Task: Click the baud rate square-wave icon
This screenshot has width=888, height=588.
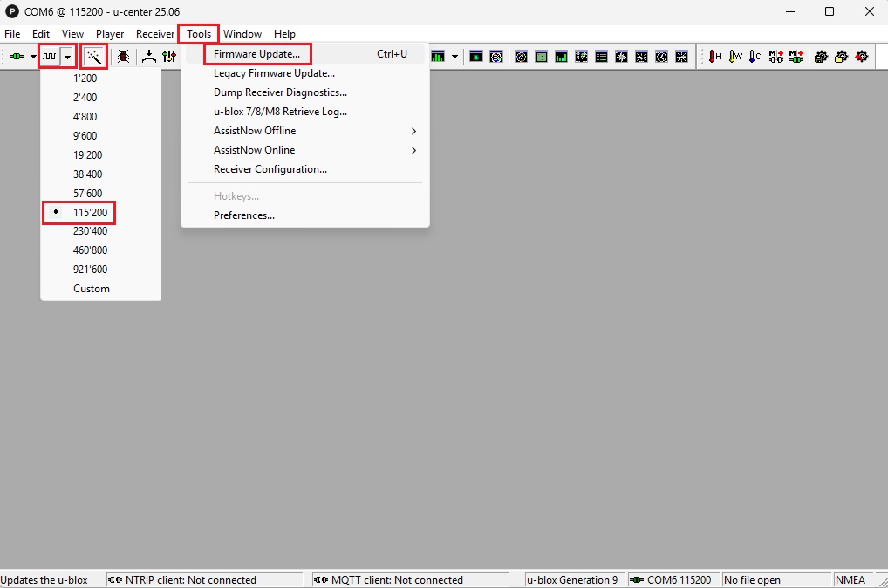Action: coord(50,57)
